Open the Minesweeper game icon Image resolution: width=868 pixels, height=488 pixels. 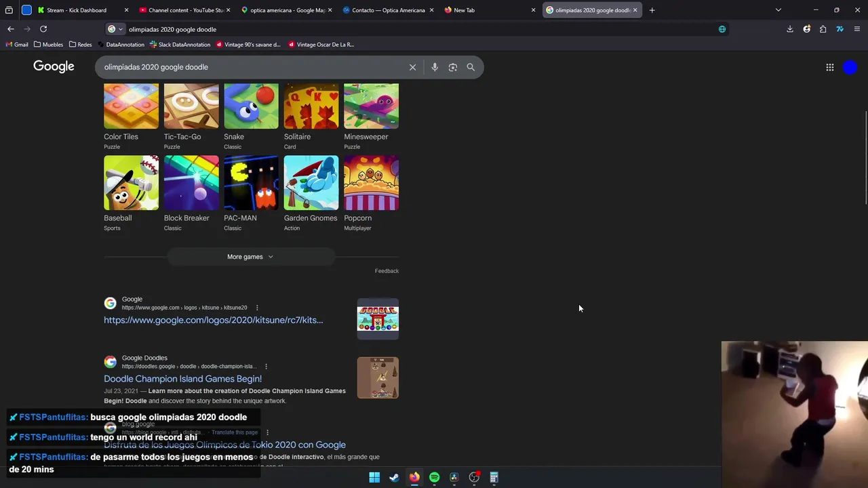pos(371,106)
